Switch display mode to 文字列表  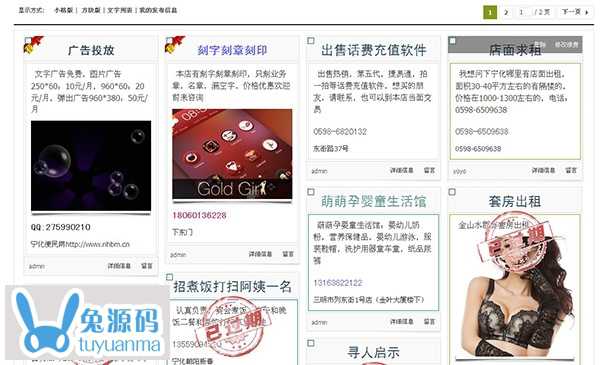[x=119, y=10]
